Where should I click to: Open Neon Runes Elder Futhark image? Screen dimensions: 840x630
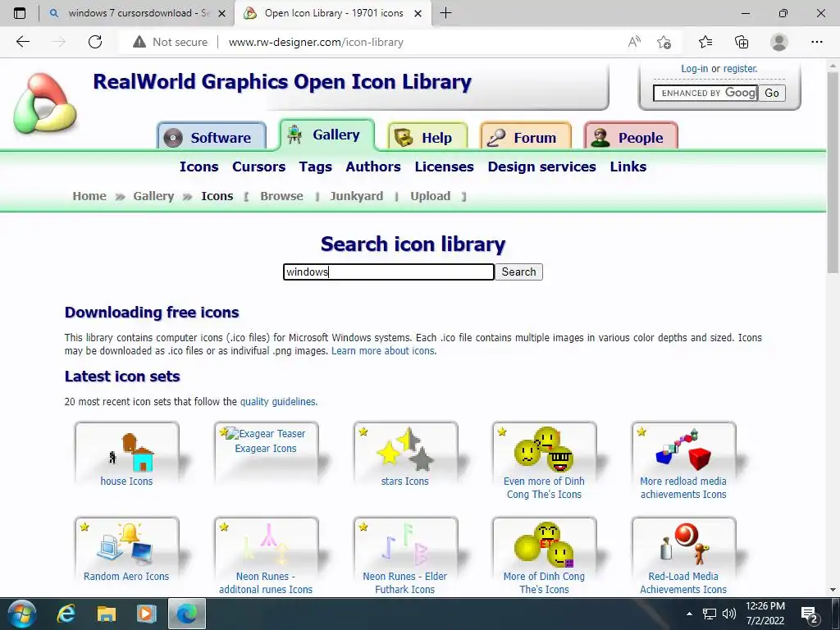pos(405,545)
